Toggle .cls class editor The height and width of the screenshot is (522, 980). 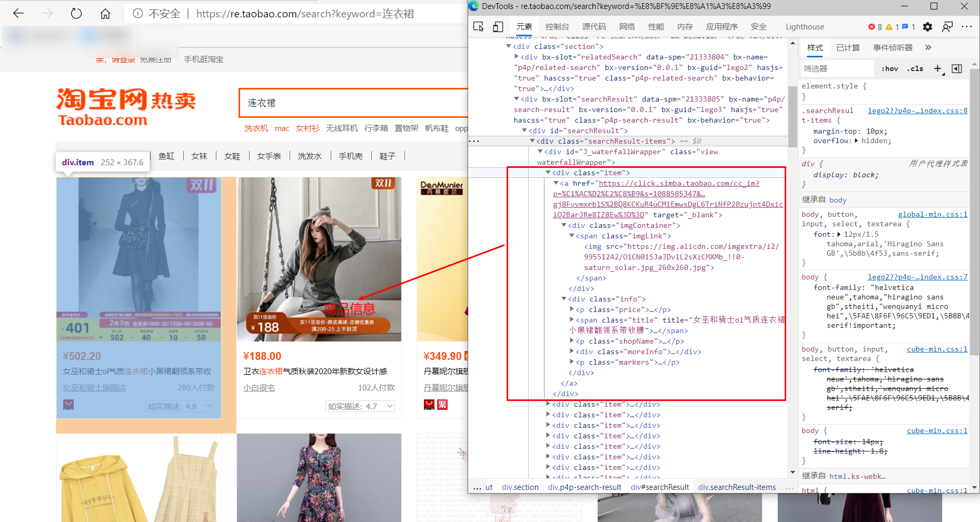click(915, 68)
